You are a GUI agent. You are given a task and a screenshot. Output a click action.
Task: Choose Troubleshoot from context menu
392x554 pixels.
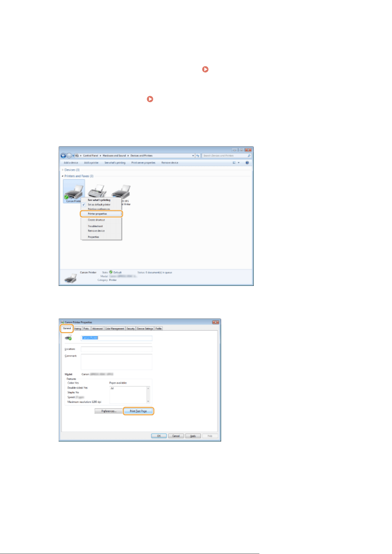tap(101, 226)
